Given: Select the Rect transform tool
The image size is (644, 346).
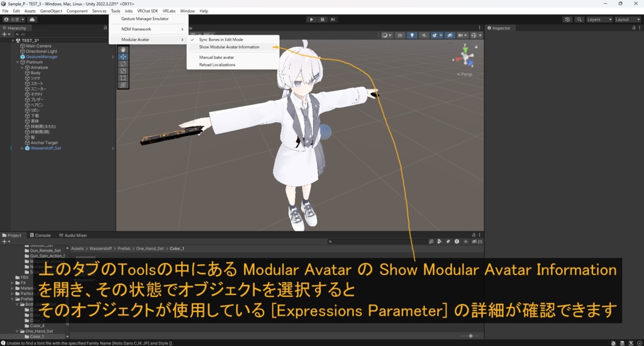Looking at the screenshot, I should click(123, 77).
